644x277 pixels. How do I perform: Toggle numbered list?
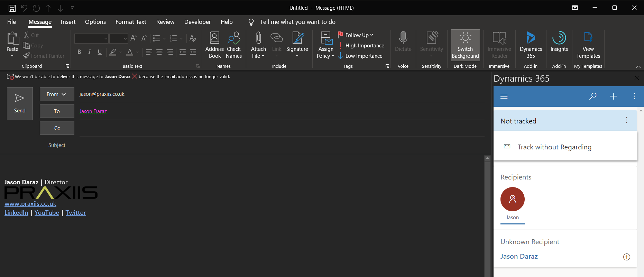pyautogui.click(x=173, y=38)
